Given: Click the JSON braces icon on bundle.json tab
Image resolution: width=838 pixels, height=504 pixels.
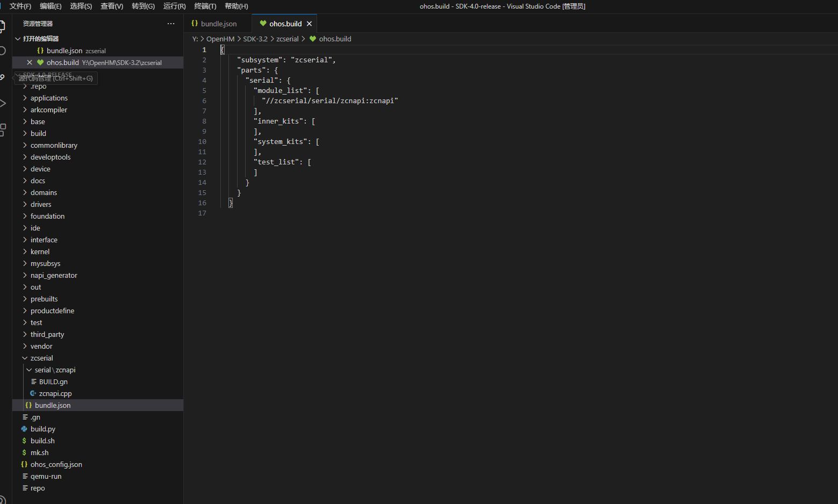Looking at the screenshot, I should (195, 24).
